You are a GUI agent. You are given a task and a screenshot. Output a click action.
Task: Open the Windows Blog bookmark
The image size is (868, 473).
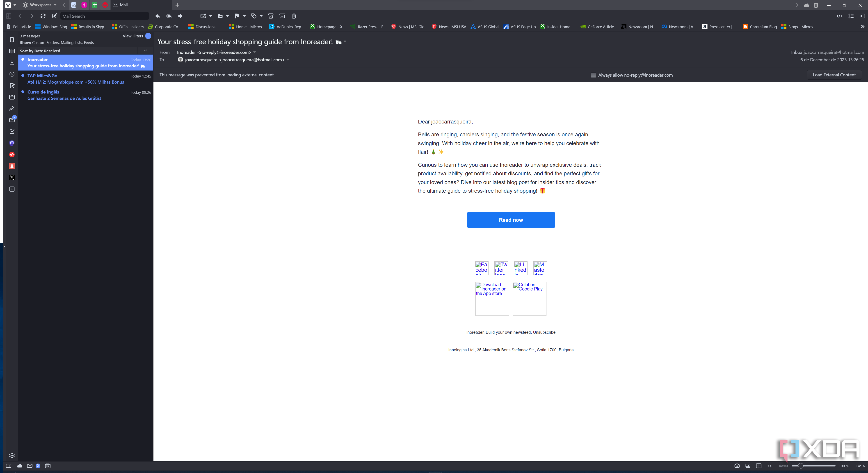coord(51,27)
